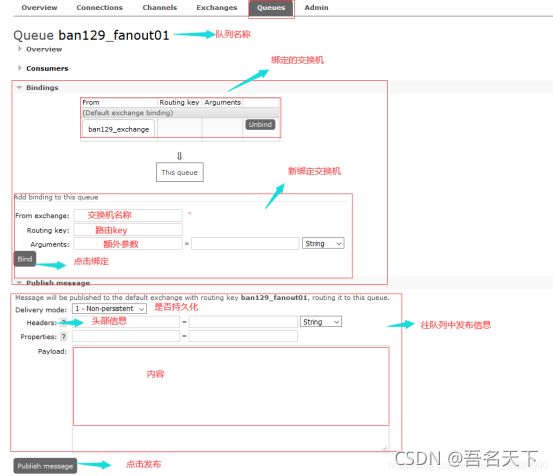The height and width of the screenshot is (476, 553).
Task: Click the This queue box
Action: click(x=180, y=172)
